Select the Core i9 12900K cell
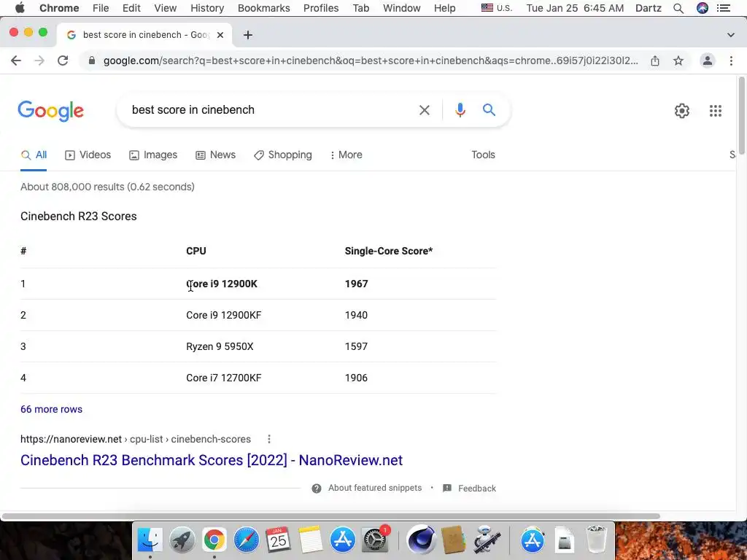747x560 pixels. pyautogui.click(x=222, y=284)
